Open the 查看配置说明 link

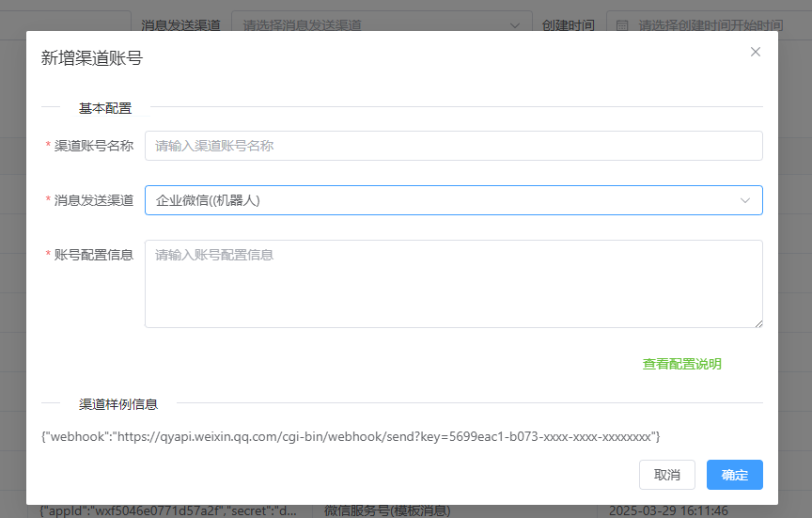point(681,364)
